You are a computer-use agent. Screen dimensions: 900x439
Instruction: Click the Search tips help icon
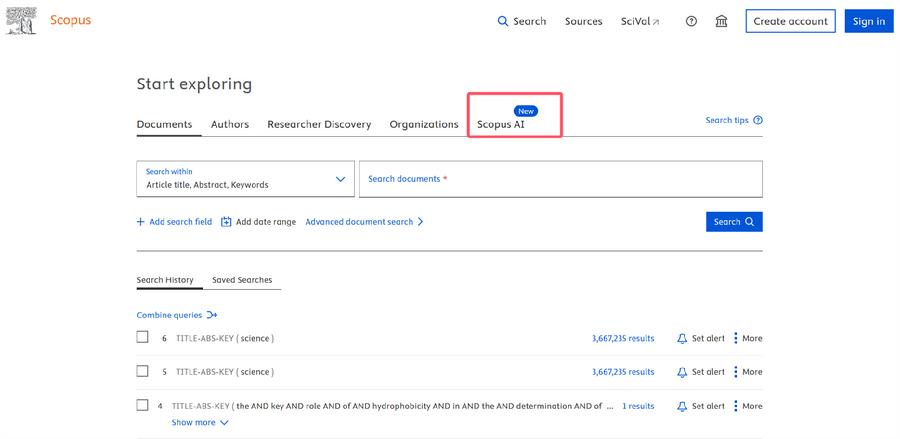click(758, 120)
